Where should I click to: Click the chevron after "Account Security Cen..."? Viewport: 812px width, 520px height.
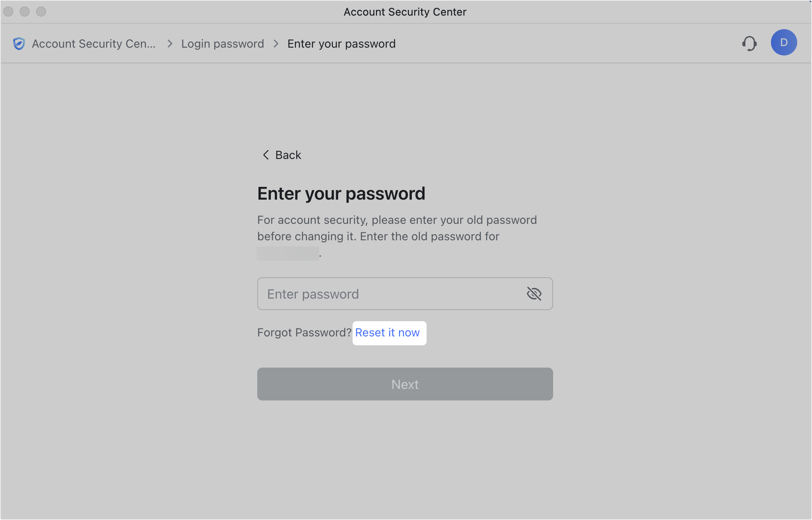point(169,44)
